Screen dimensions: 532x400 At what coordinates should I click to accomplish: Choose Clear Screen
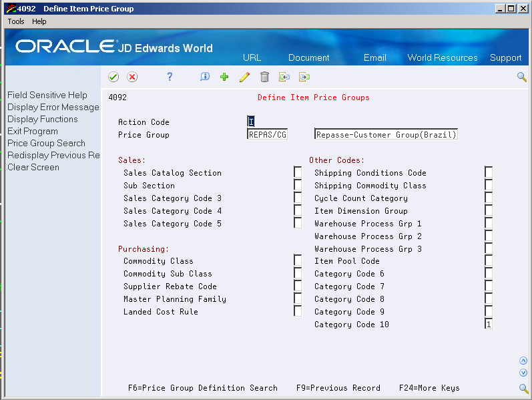33,168
